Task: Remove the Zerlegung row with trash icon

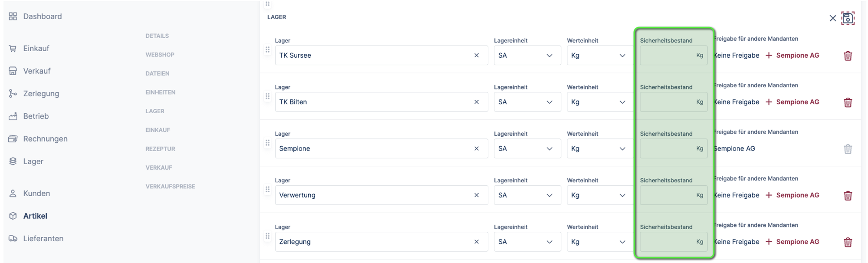Action: [x=847, y=242]
